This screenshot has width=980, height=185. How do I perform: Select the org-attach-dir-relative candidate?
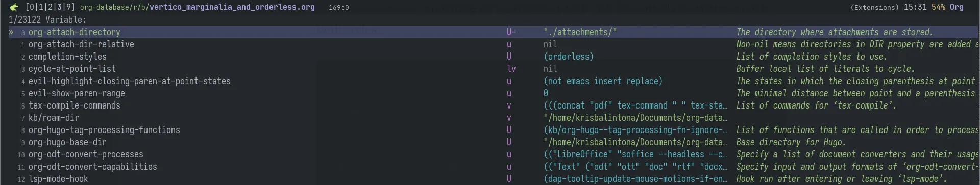point(81,44)
